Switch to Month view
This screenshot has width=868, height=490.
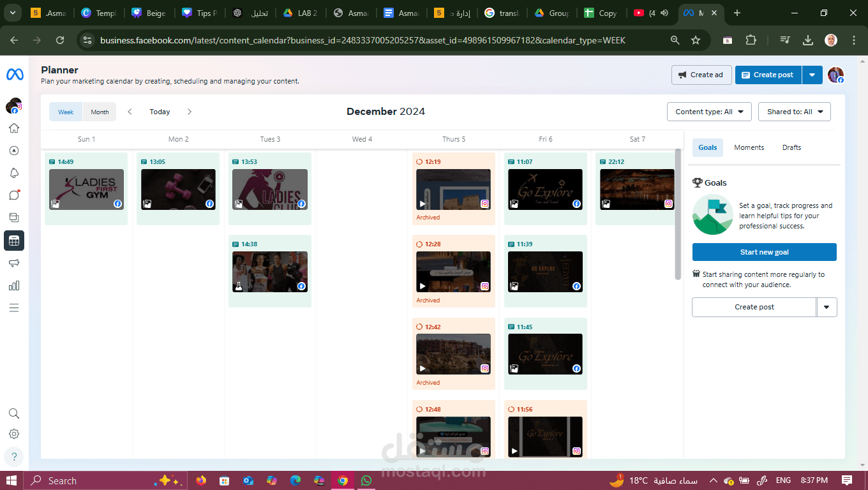click(100, 112)
